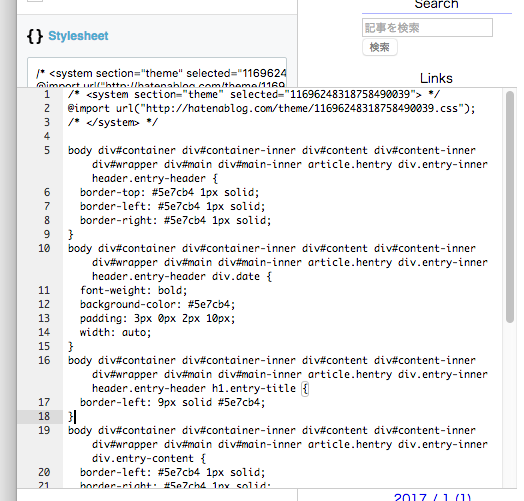The image size is (524, 501).
Task: Click the highlighted opening brace after h1.entry-title
Action: [304, 388]
